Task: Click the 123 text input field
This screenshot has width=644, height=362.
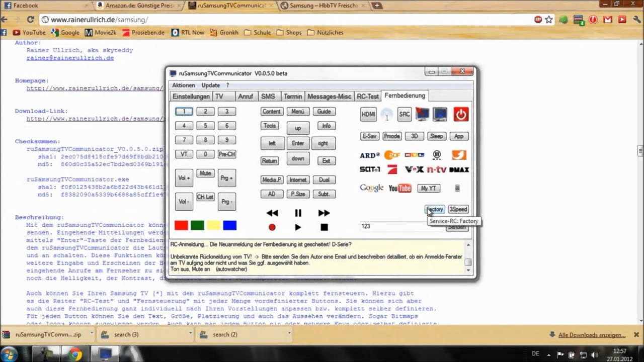Action: click(x=401, y=226)
